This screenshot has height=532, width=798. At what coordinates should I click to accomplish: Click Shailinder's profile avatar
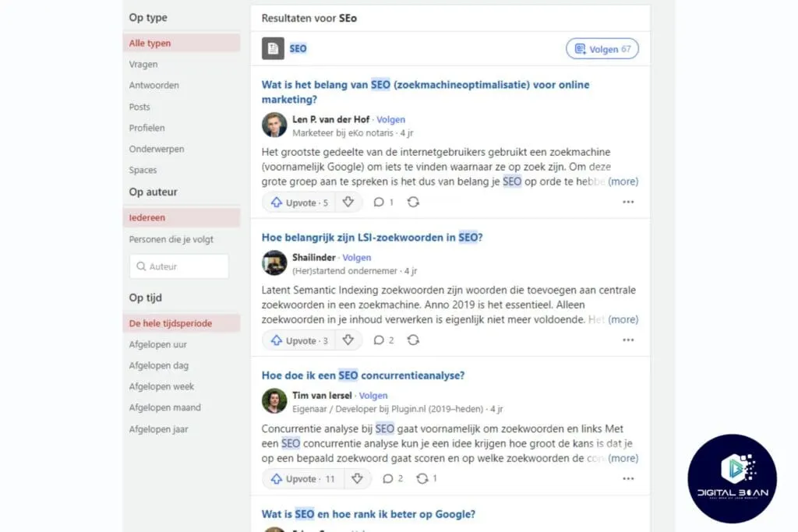274,263
